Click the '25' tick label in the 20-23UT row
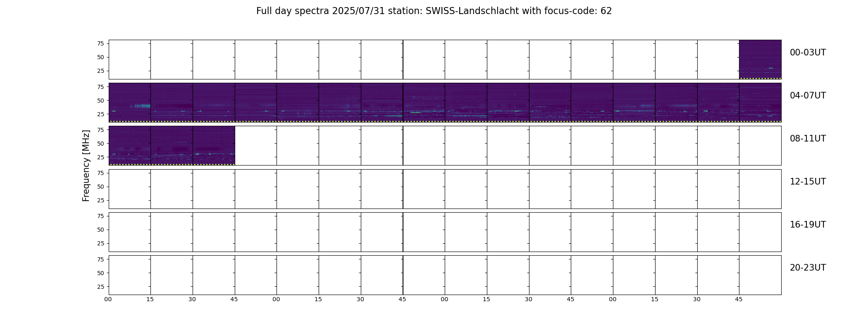The height and width of the screenshot is (331, 868). click(x=100, y=286)
